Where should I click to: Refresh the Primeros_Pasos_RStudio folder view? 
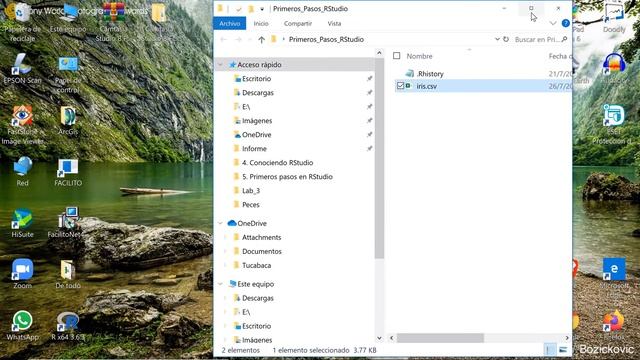pyautogui.click(x=506, y=39)
